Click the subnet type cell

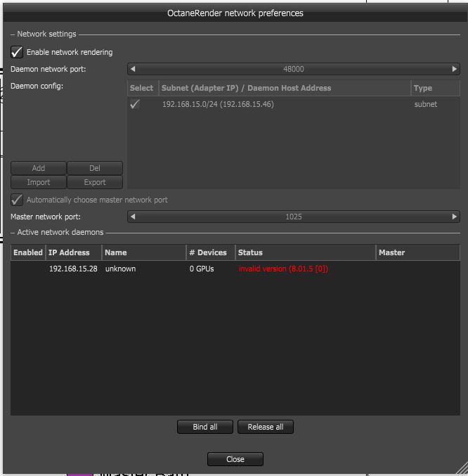426,104
